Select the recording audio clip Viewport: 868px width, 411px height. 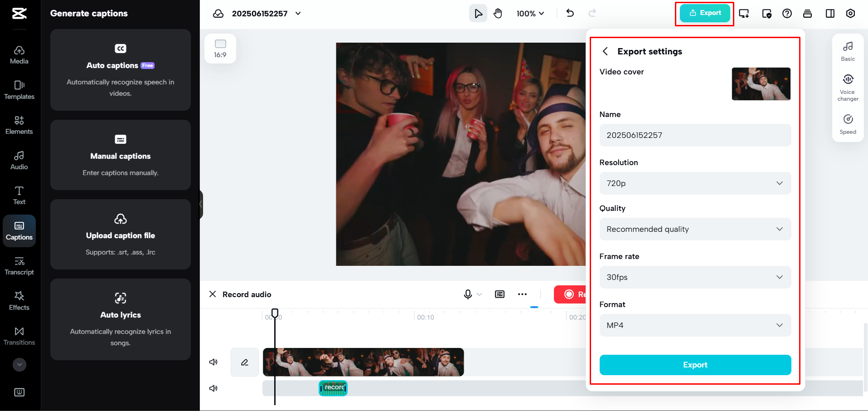click(x=333, y=388)
